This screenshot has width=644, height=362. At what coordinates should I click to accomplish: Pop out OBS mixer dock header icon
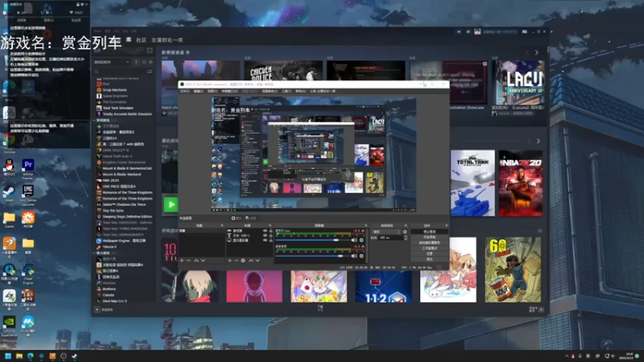[365, 225]
